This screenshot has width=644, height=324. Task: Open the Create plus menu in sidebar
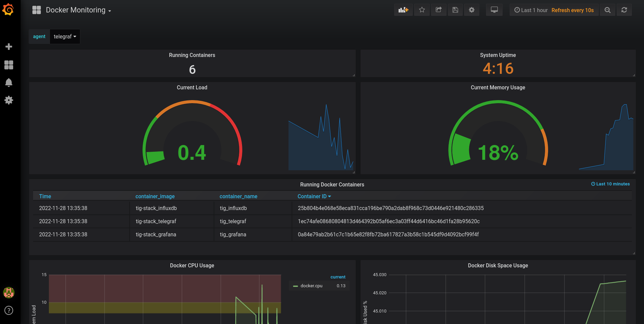[x=9, y=47]
